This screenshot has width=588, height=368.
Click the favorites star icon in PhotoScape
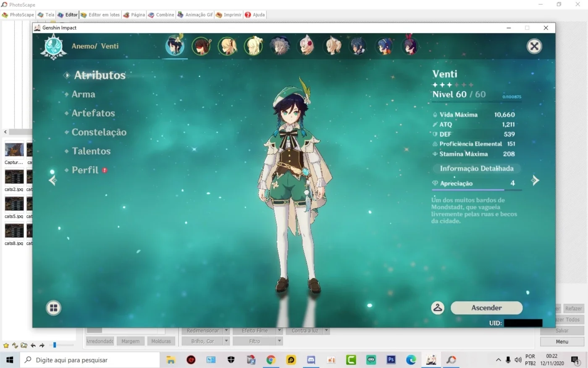coord(6,345)
